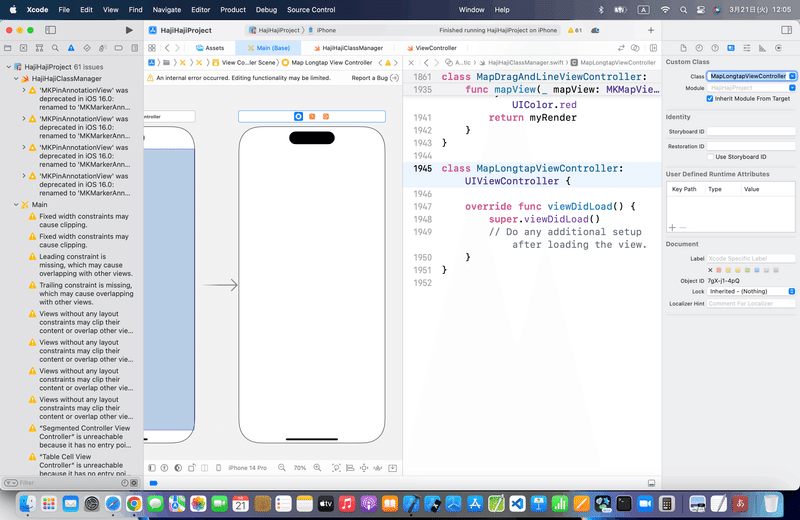Toggle canvas appearance light or dark
The width and height of the screenshot is (800, 520).
pos(178,467)
